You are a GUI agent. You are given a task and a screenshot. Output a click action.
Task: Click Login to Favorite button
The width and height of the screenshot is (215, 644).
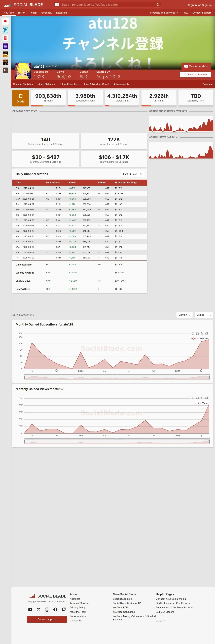pos(195,75)
